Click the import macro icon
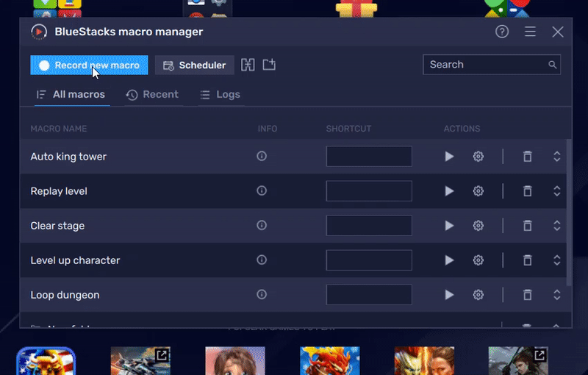The width and height of the screenshot is (588, 375). pos(269,65)
